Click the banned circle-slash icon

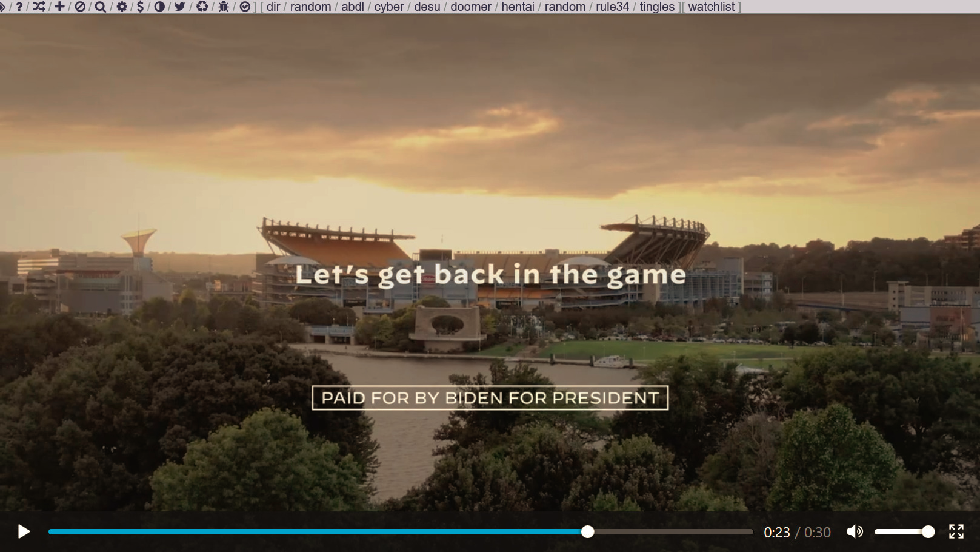pos(79,7)
